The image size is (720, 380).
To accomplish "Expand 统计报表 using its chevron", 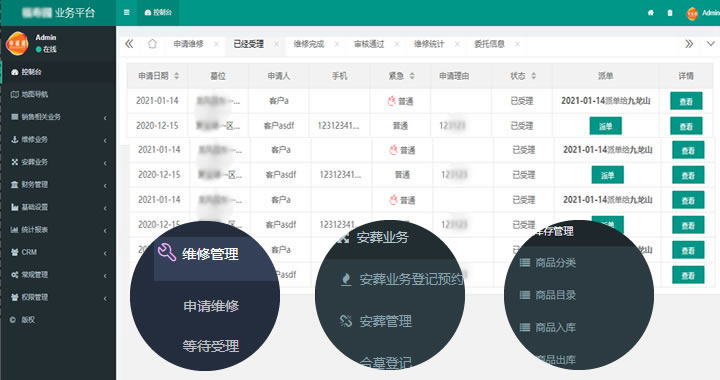I will point(105,230).
